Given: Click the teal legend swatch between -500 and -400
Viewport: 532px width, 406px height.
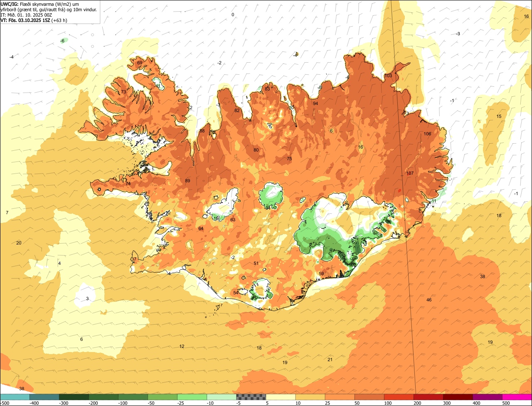Looking at the screenshot, I should (15, 397).
